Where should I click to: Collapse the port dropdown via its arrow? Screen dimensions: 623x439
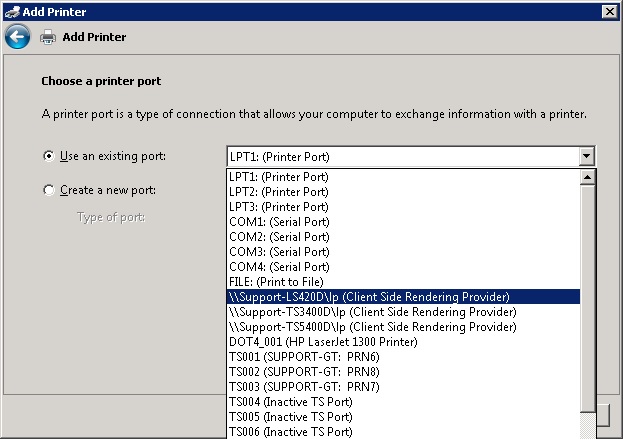(586, 157)
